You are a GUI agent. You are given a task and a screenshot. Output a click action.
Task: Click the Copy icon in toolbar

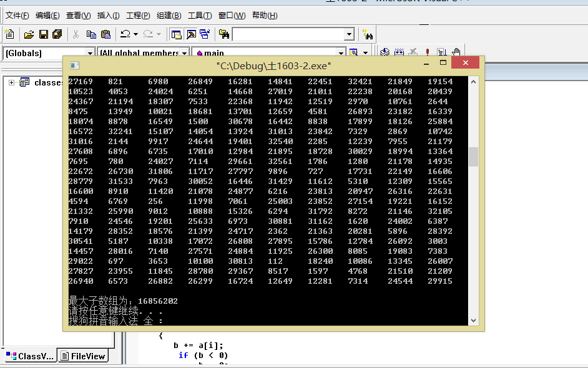[x=91, y=34]
